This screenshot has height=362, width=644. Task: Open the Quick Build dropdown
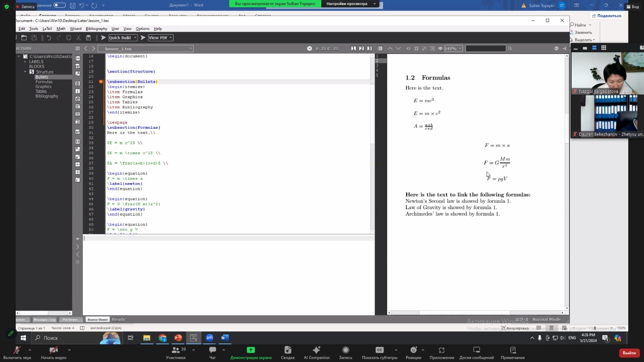(x=135, y=38)
